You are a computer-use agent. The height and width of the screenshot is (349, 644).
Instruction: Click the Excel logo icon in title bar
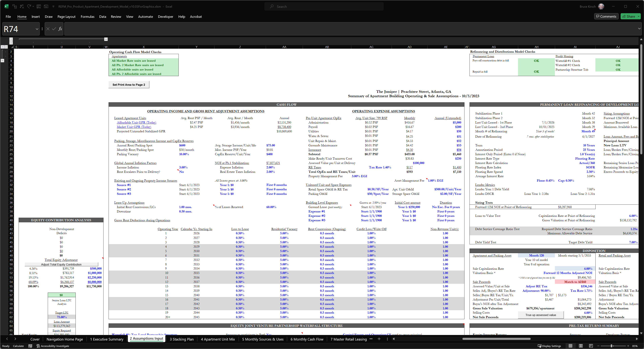point(6,6)
